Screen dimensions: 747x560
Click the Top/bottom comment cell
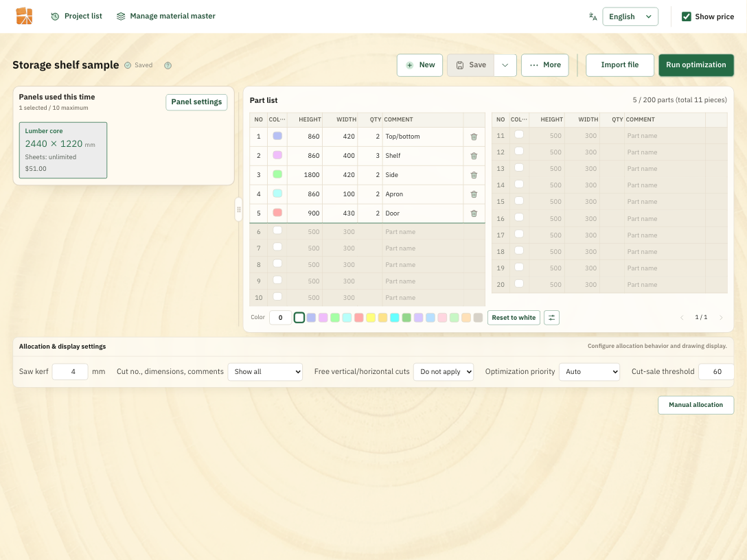(423, 137)
